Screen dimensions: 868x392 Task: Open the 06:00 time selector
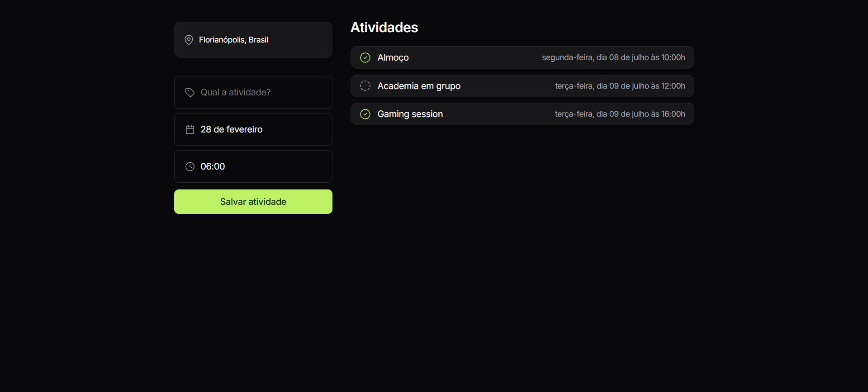point(213,167)
